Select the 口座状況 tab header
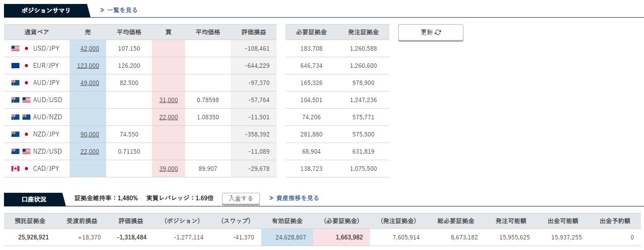Screen dimensions: 644x250 (x=34, y=199)
